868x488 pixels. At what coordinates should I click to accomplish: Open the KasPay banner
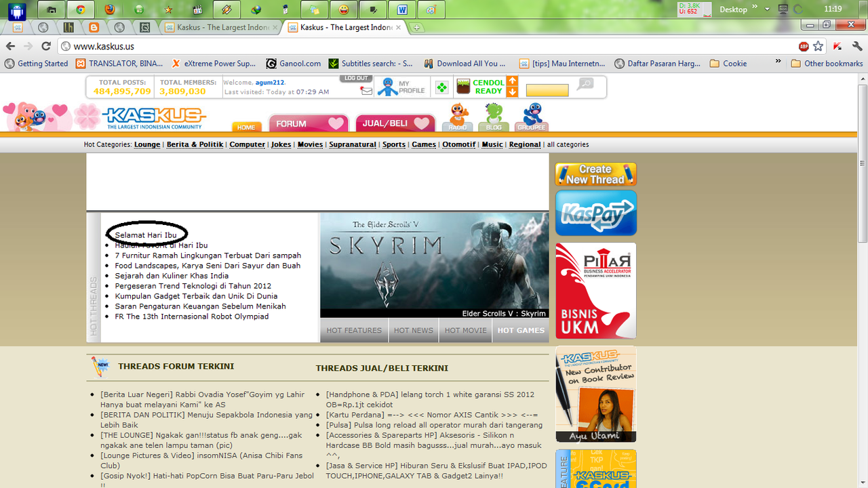pyautogui.click(x=596, y=212)
